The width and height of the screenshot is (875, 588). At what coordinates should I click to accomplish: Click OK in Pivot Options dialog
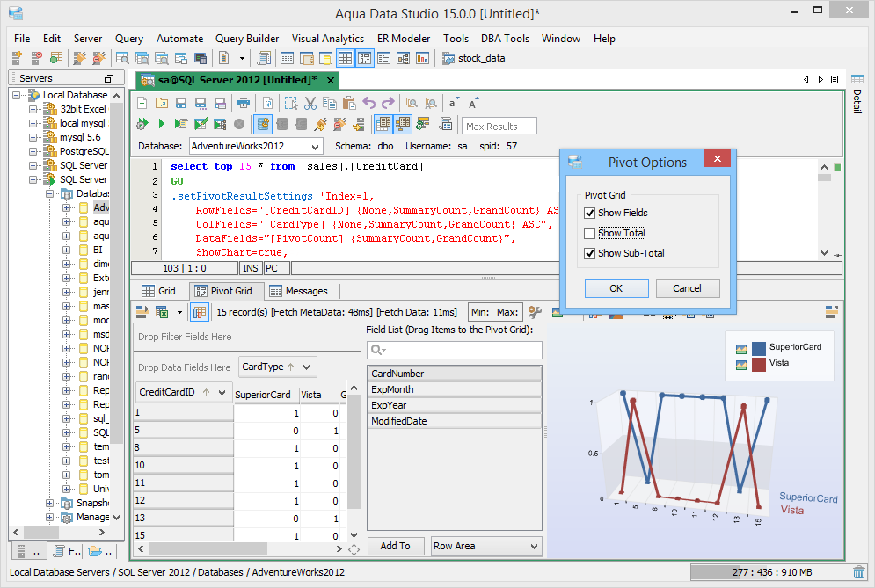[x=616, y=288]
